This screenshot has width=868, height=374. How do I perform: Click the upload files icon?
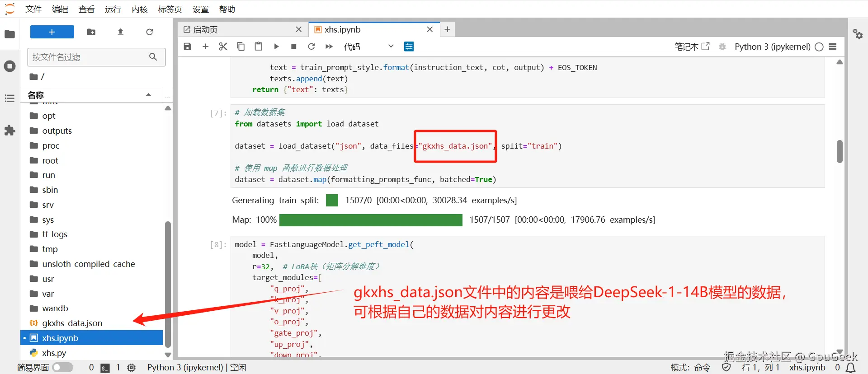121,32
